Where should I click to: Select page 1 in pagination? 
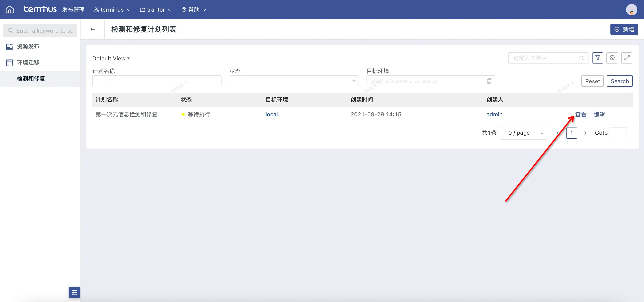[571, 133]
